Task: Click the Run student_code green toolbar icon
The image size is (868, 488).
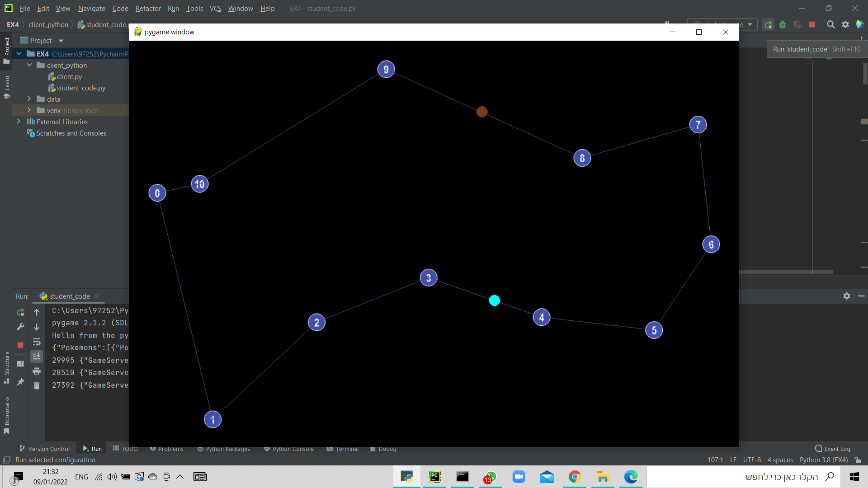Action: tap(768, 24)
